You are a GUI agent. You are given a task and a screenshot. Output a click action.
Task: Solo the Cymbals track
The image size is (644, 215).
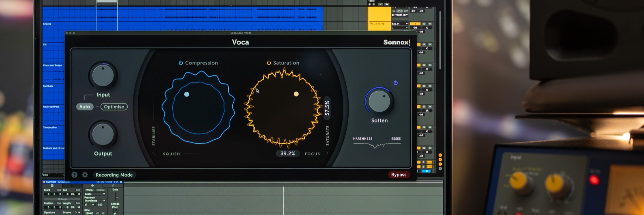point(424,86)
